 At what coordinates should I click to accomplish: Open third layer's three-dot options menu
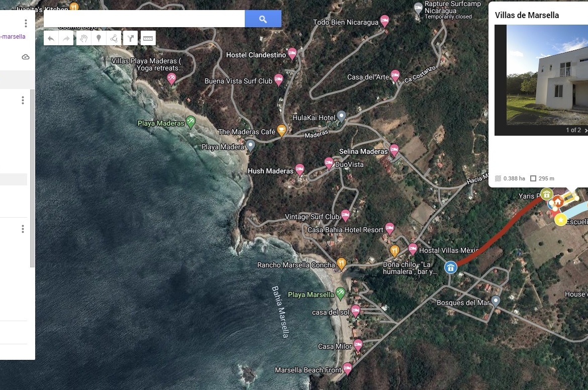coord(23,229)
